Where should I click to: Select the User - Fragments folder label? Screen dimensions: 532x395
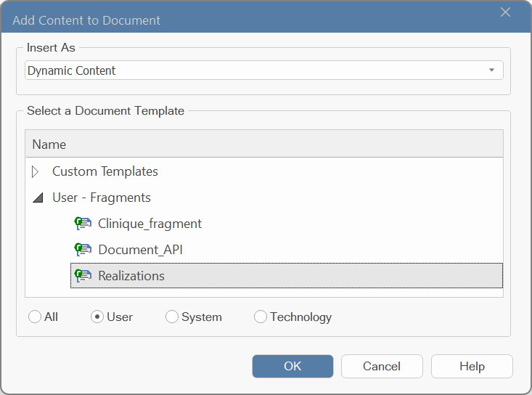tap(102, 197)
